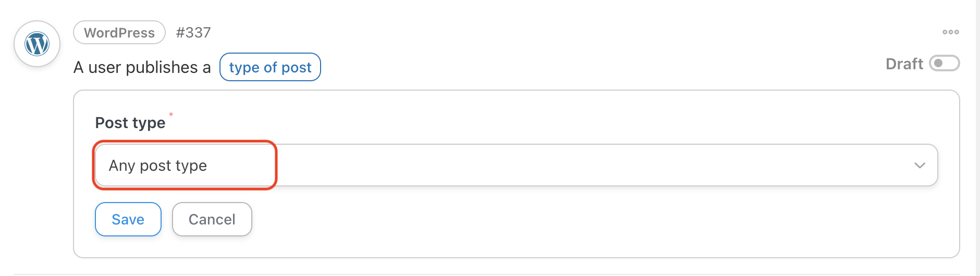
Task: Click the Draft status label
Action: [904, 64]
